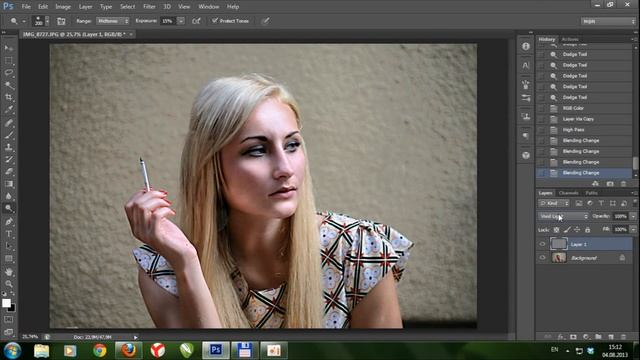Select the Path Selection tool
This screenshot has width=640, height=360.
pyautogui.click(x=9, y=246)
